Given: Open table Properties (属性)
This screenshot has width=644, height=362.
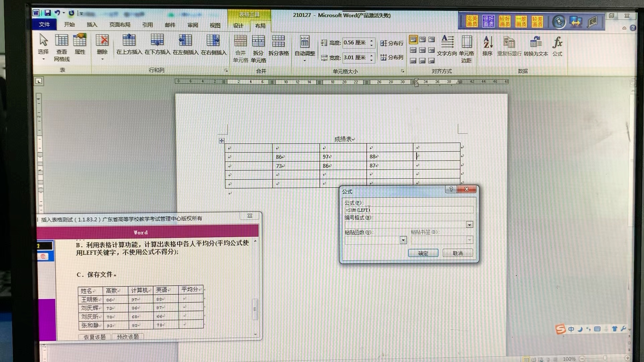Looking at the screenshot, I should 80,44.
